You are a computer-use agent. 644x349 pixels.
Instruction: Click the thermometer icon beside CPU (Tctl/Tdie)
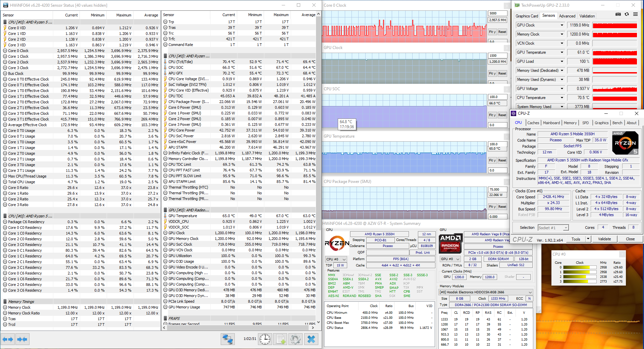(165, 62)
